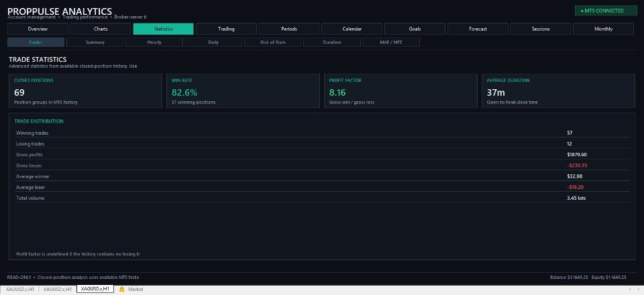
Task: Switch to the Duration sub-tab
Action: point(332,42)
